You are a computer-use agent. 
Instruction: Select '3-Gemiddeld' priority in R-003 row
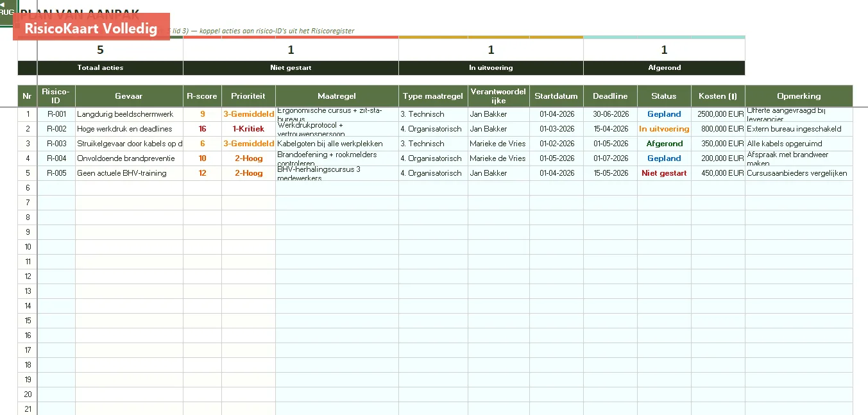click(248, 144)
